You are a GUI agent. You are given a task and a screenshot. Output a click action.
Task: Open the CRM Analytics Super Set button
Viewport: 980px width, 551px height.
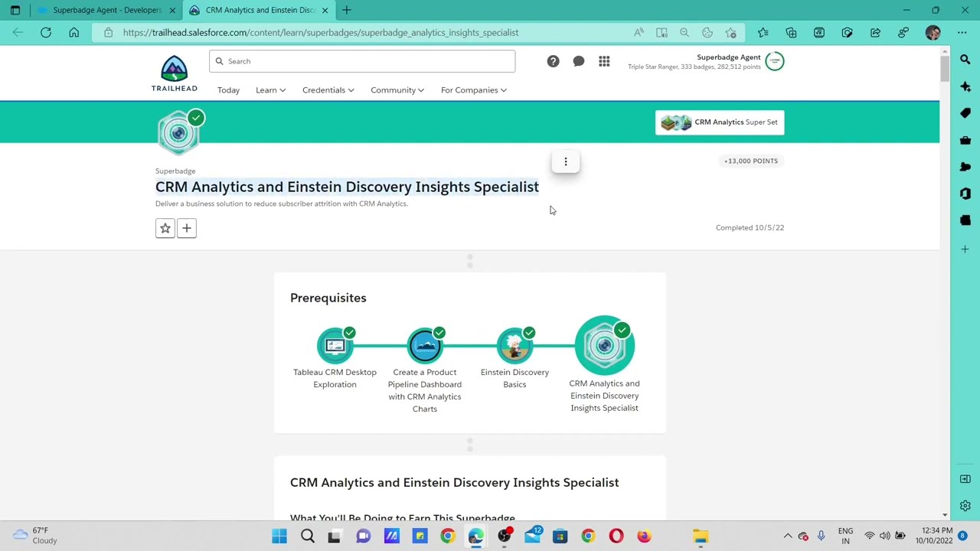tap(720, 122)
